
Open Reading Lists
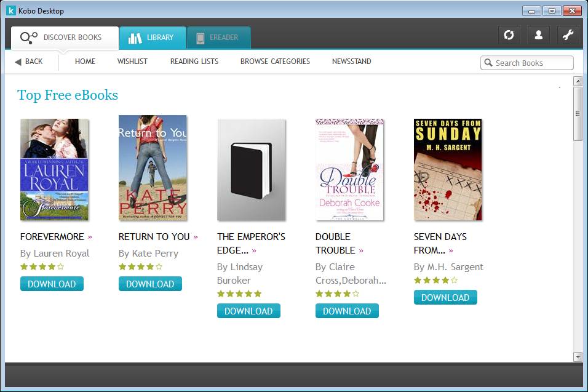click(x=194, y=61)
